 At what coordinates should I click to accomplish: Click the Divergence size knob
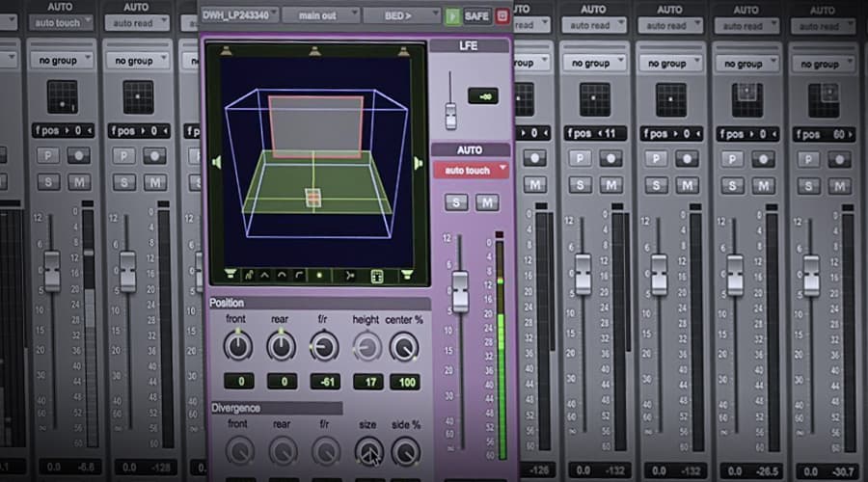pyautogui.click(x=368, y=451)
